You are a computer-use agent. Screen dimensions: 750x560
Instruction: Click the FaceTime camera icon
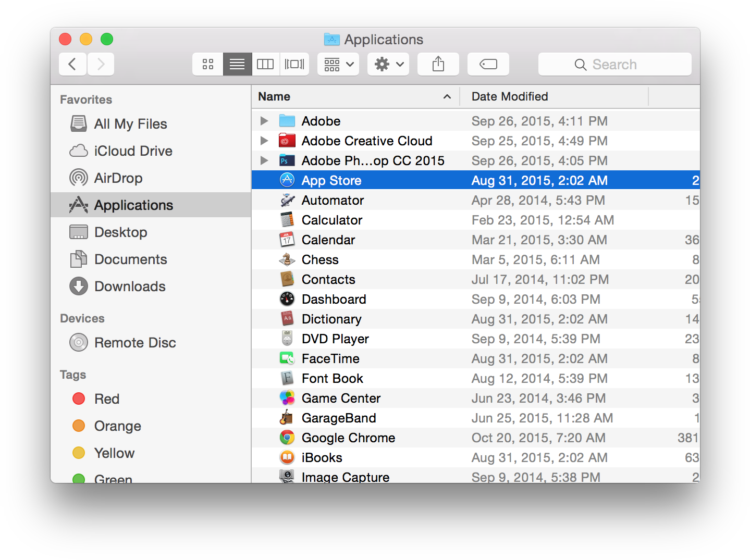[x=287, y=358]
